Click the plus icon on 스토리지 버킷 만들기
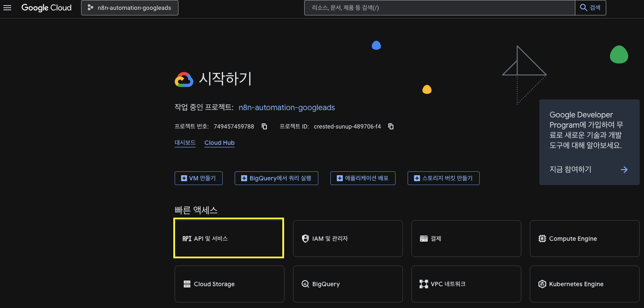The height and width of the screenshot is (308, 644). [417, 178]
